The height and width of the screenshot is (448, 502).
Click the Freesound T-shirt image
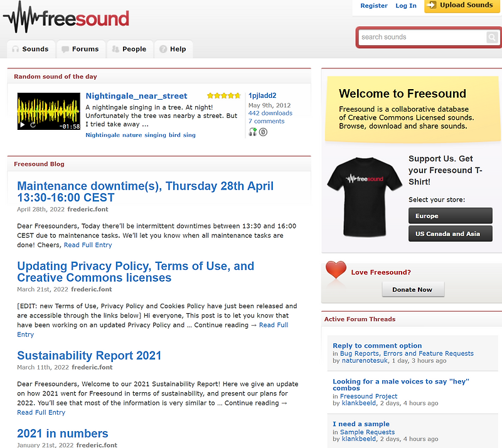[365, 197]
